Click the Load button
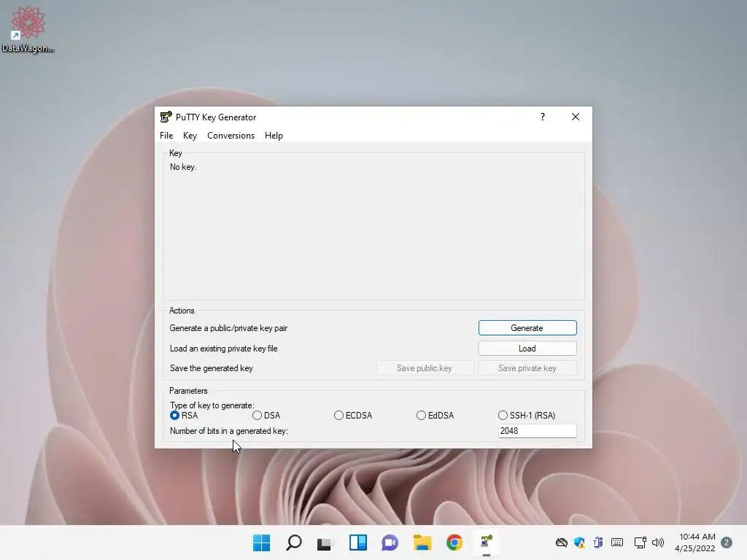Screen dimensions: 747x560 click(527, 349)
